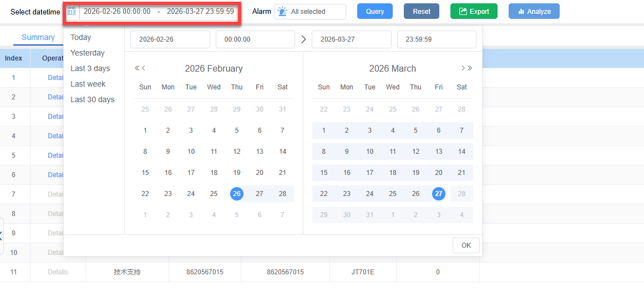Screen dimensions: 644x296
Task: Go to previous year using double-left arrows
Action: coord(136,68)
